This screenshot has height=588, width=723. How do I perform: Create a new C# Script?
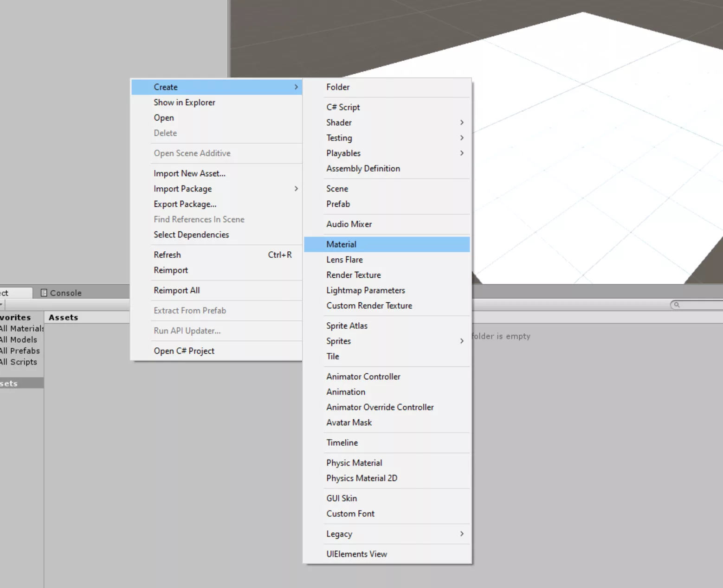(x=343, y=107)
